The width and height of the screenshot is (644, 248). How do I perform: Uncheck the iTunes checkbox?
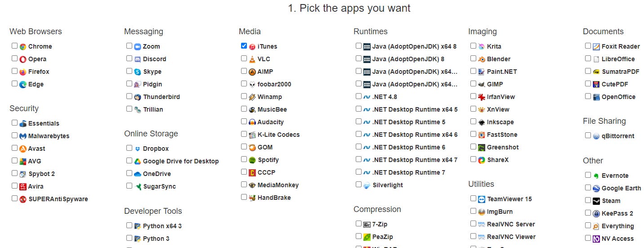click(x=244, y=46)
